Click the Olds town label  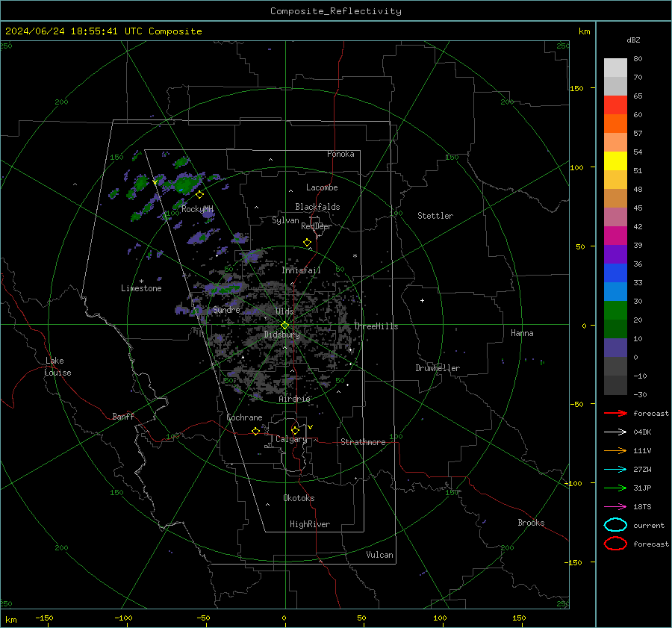point(284,311)
